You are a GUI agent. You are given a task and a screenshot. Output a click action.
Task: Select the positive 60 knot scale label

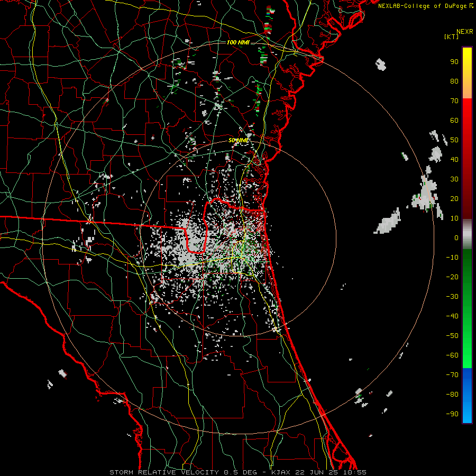pyautogui.click(x=454, y=120)
